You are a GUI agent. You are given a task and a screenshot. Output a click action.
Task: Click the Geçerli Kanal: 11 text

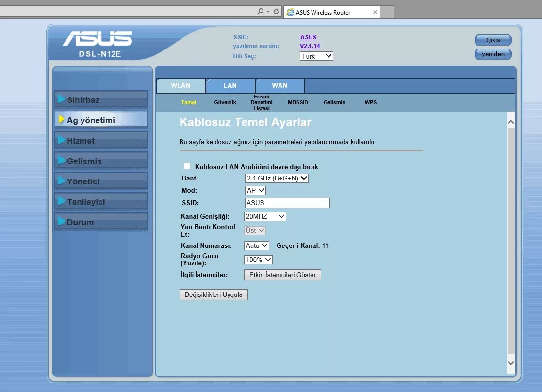302,245
